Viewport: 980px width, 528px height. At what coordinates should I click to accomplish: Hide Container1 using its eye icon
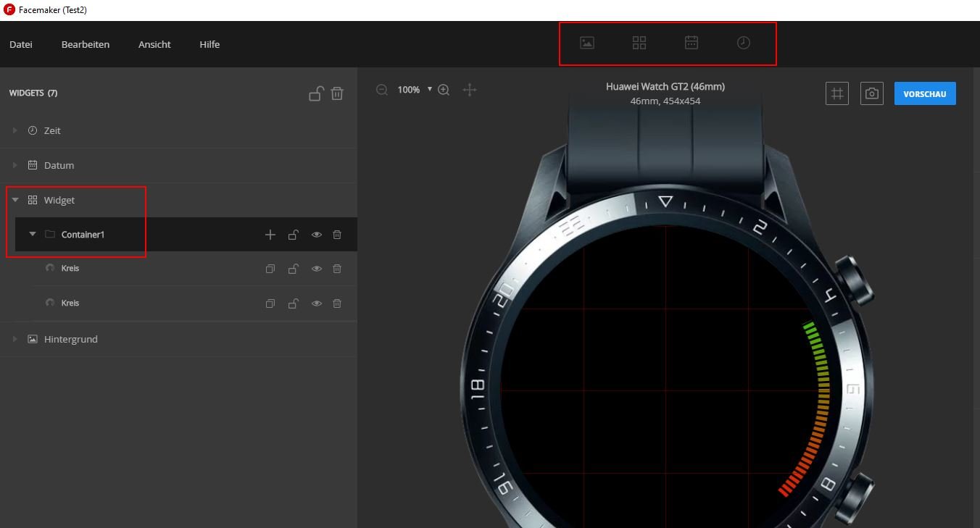[316, 235]
